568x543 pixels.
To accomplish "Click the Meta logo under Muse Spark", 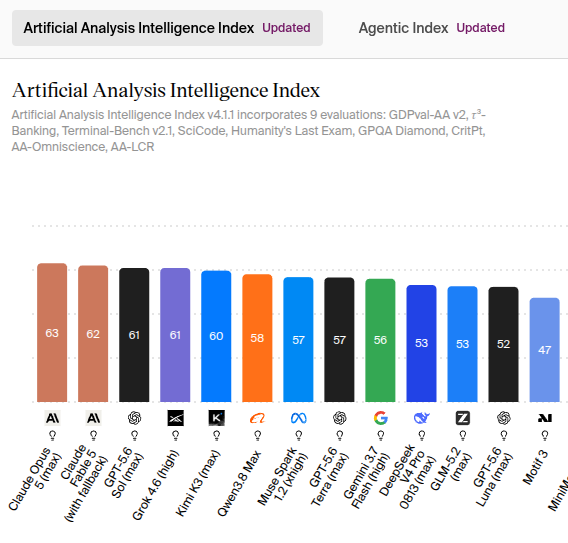I will [x=298, y=418].
